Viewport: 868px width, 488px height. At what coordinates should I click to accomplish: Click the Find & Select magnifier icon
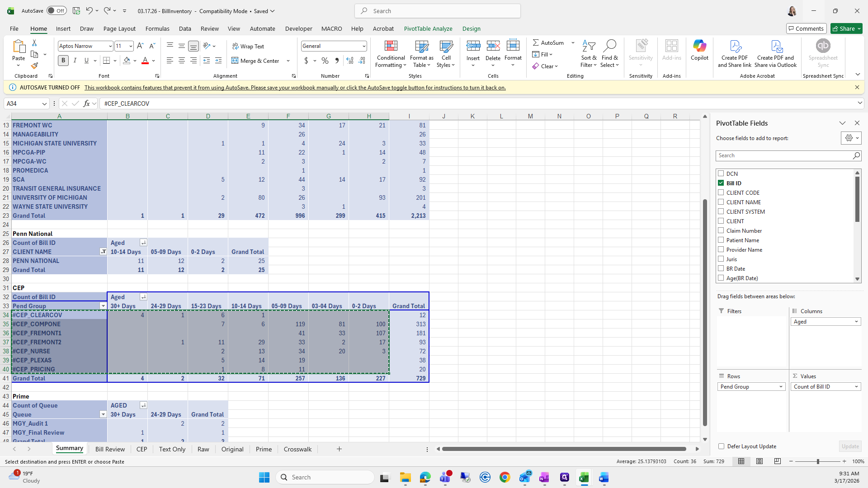click(609, 46)
